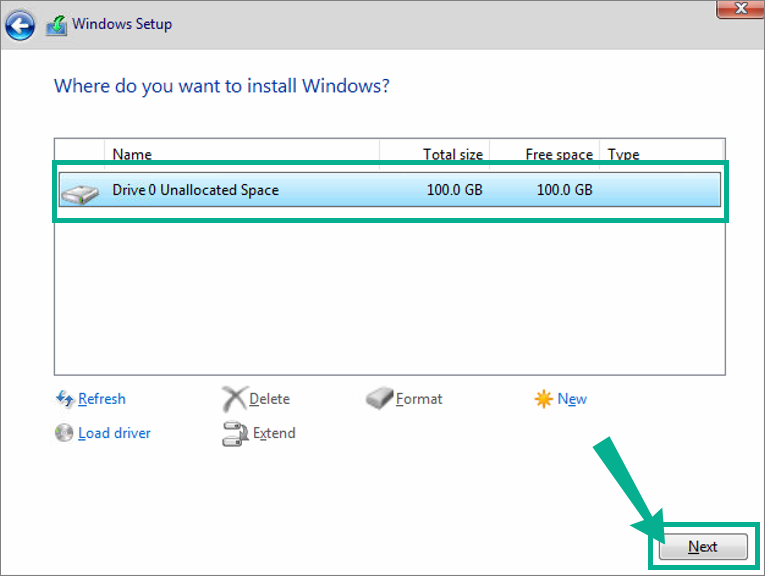Proceed with the Next button
Screen dimensions: 765x576
coord(703,547)
